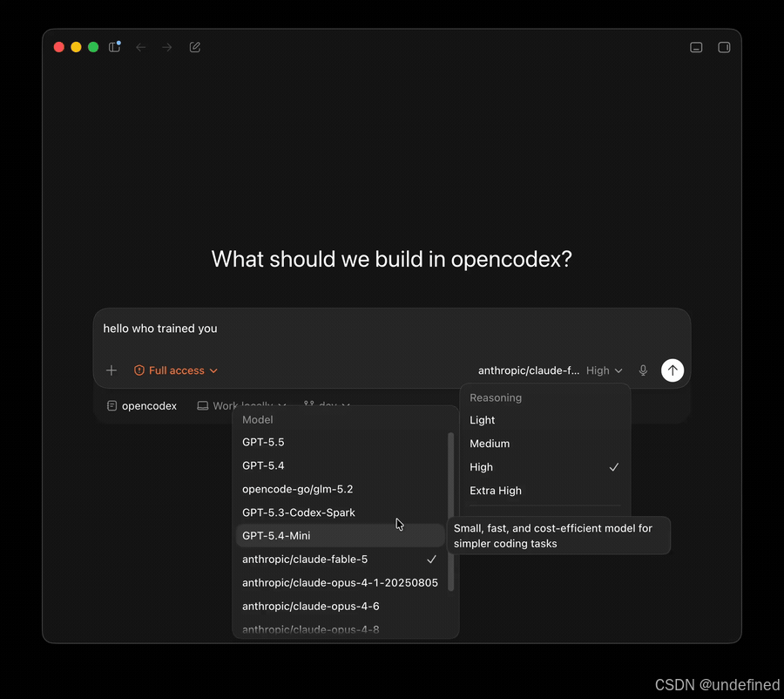Open the anthropic/claude-f... model selector
Image resolution: width=784 pixels, height=699 pixels.
click(x=529, y=370)
